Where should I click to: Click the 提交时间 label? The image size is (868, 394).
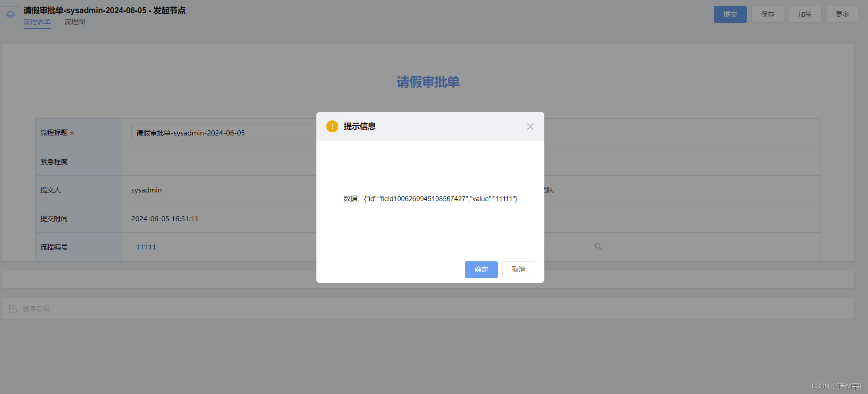54,219
